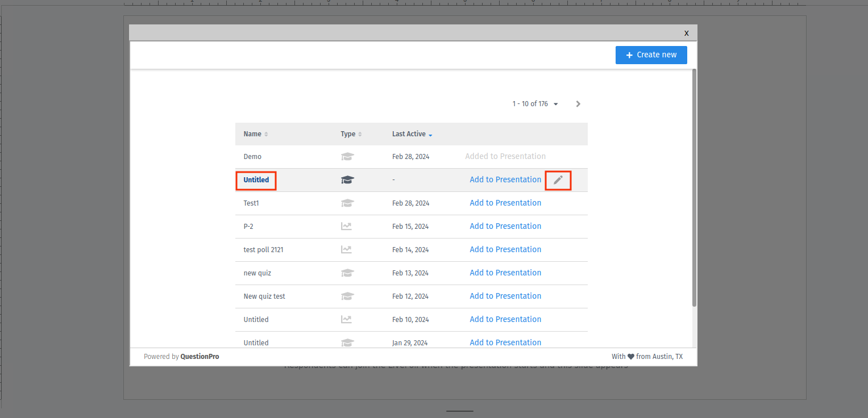Click the chart poll icon in P-2 row
This screenshot has height=418, width=868.
(346, 226)
